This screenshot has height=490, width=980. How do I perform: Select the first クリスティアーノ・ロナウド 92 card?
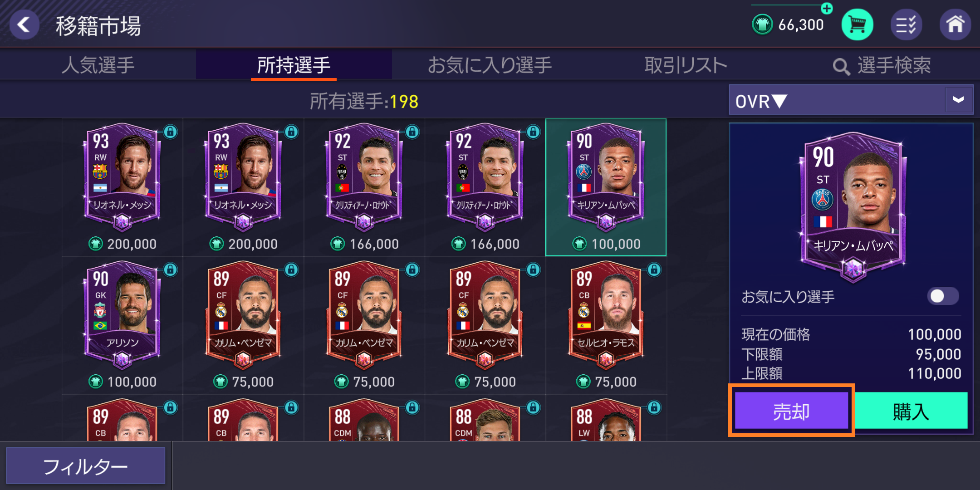pyautogui.click(x=364, y=187)
